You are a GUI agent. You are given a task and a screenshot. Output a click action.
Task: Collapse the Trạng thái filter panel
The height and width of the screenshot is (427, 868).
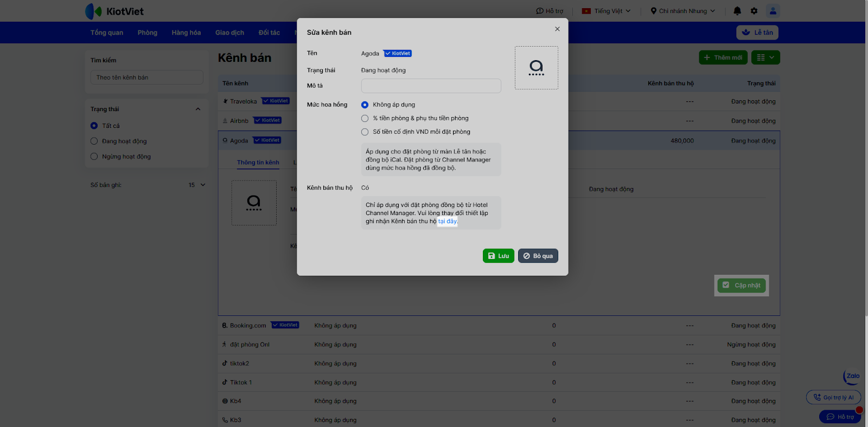tap(198, 109)
